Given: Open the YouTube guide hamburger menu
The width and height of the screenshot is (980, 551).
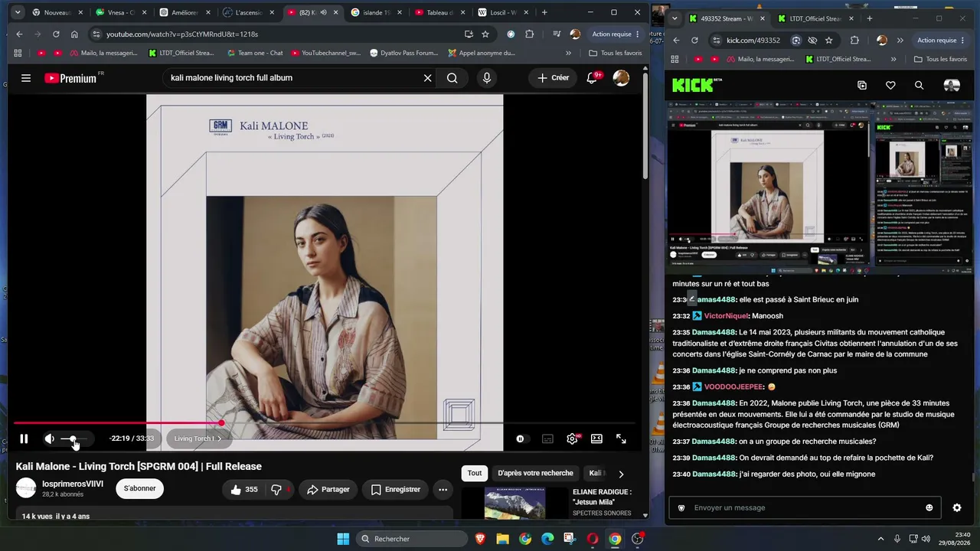Looking at the screenshot, I should point(26,77).
